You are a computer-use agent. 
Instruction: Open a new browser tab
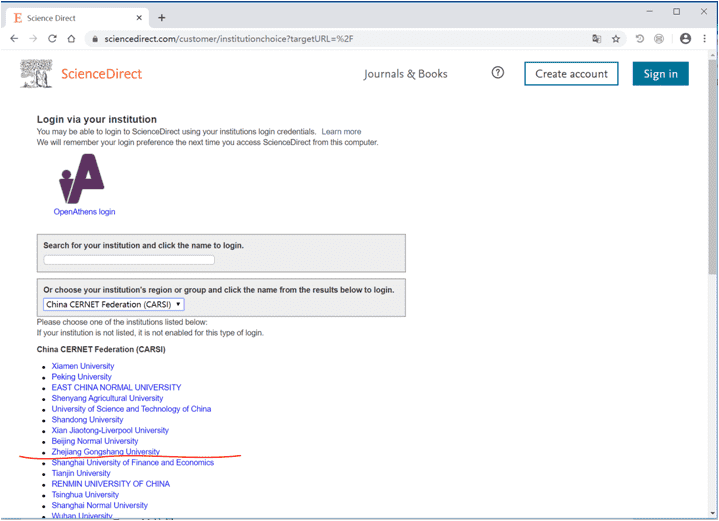point(162,17)
